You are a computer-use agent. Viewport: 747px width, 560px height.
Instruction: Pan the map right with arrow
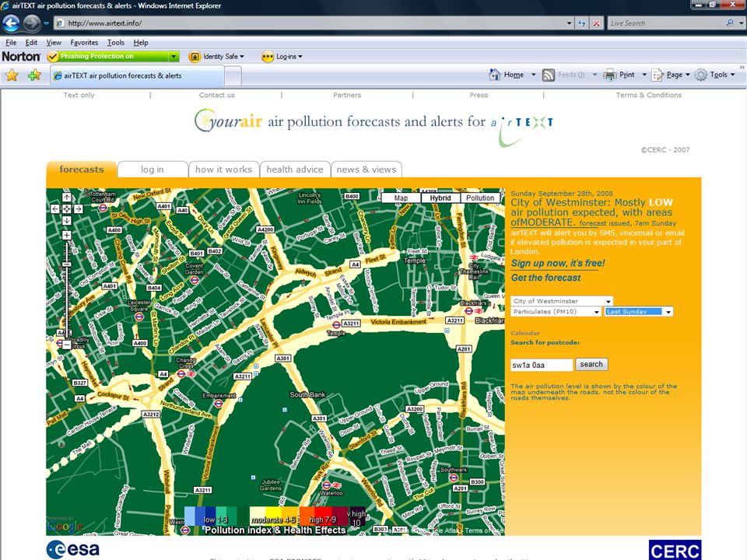pos(78,208)
